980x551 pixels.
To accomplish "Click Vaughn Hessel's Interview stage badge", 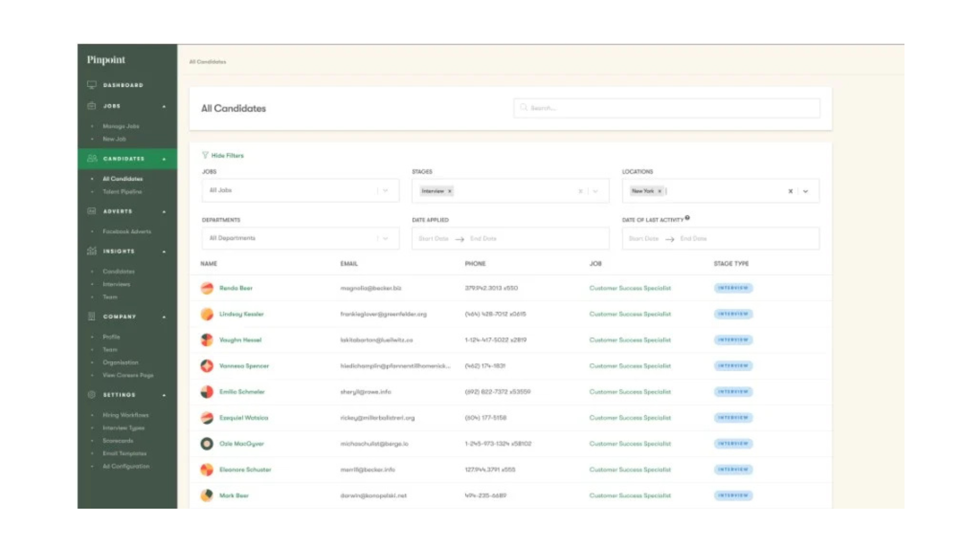I will 733,340.
